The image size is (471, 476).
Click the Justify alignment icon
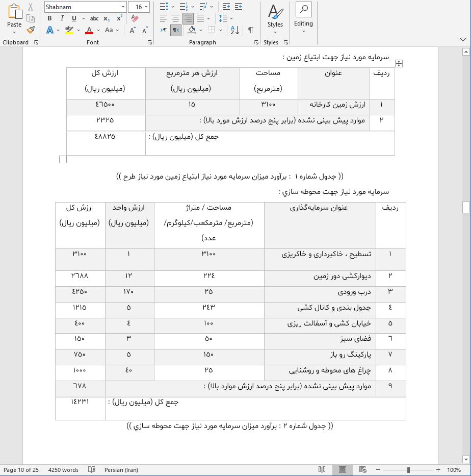click(200, 18)
